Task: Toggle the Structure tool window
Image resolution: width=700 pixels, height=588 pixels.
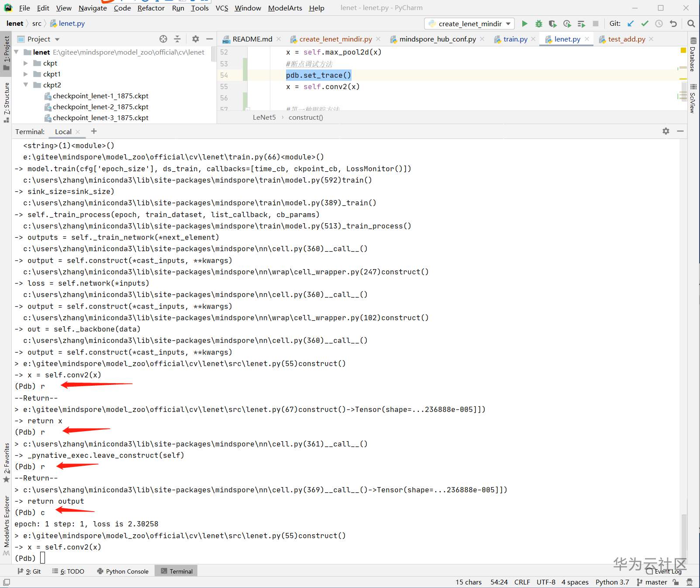Action: click(x=6, y=102)
